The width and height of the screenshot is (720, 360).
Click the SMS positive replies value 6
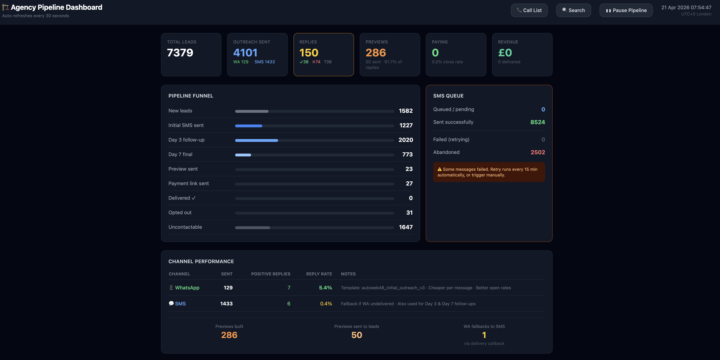click(289, 304)
